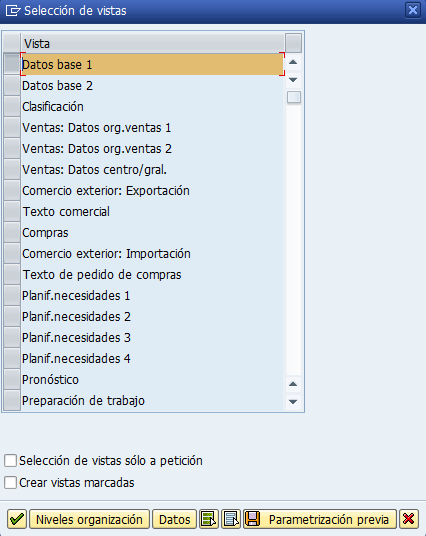Confirm selection with the green checkmark
426x536 pixels.
coord(17,519)
